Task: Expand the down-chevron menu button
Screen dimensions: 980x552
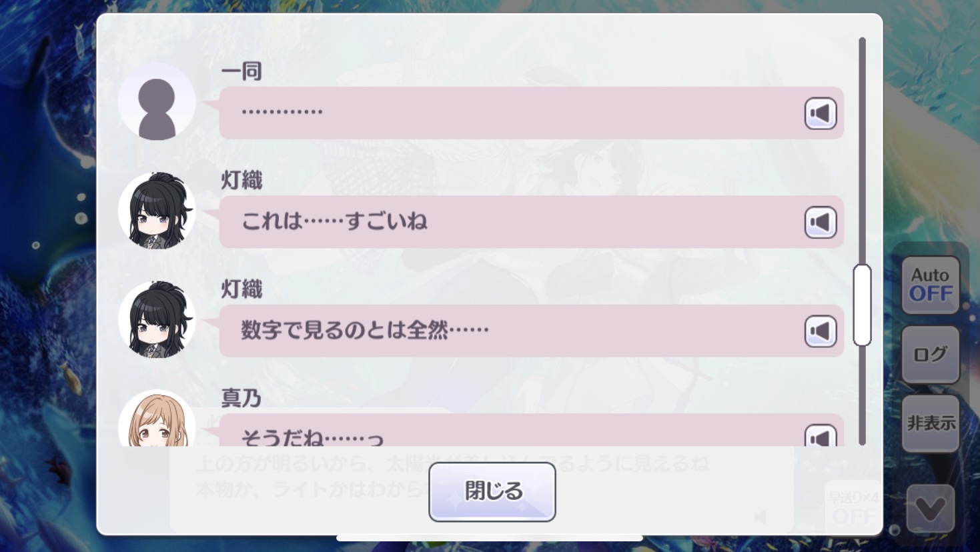Action: 930,509
